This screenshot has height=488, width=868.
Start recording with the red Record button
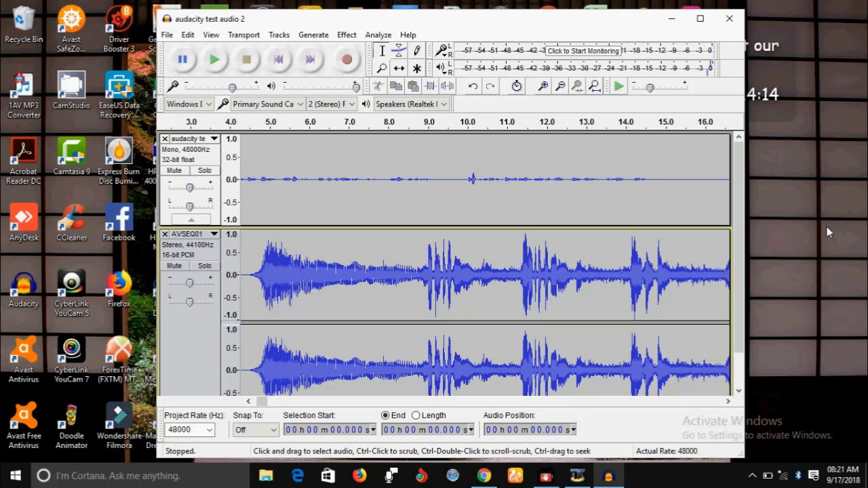[x=347, y=60]
